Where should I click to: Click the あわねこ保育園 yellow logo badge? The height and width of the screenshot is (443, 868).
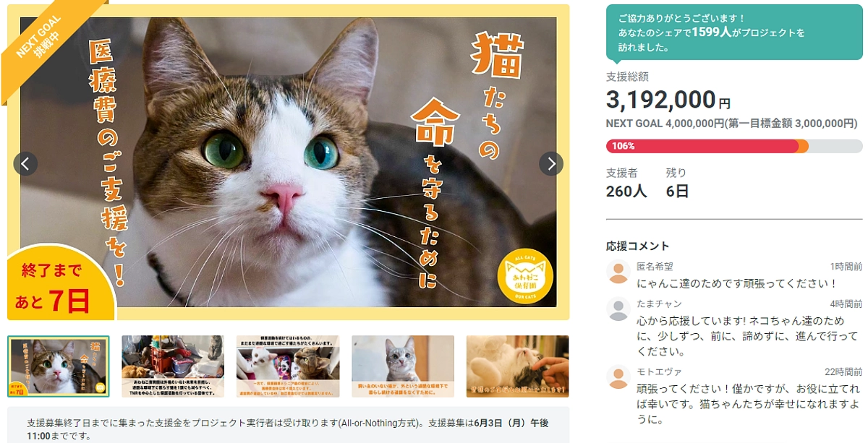click(525, 275)
